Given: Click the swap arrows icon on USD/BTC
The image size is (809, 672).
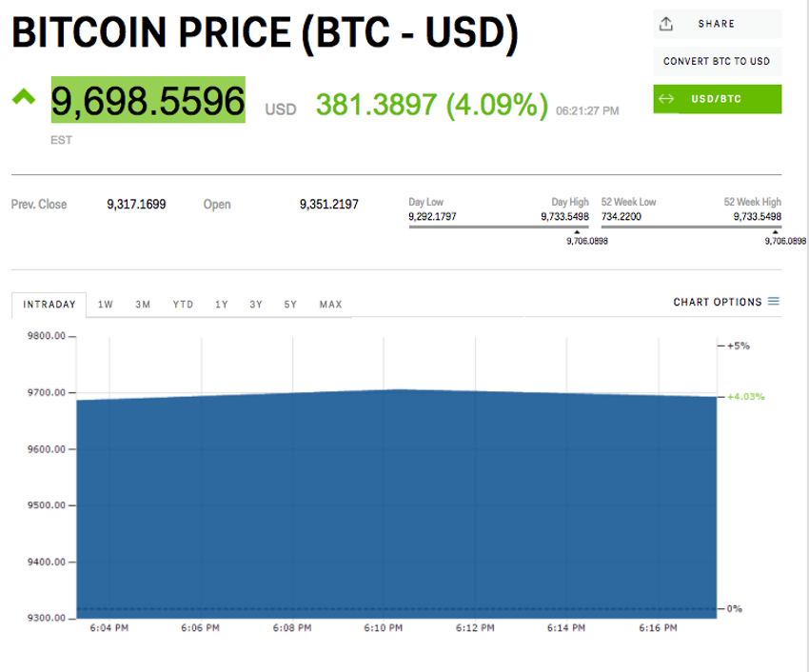Looking at the screenshot, I should (667, 99).
